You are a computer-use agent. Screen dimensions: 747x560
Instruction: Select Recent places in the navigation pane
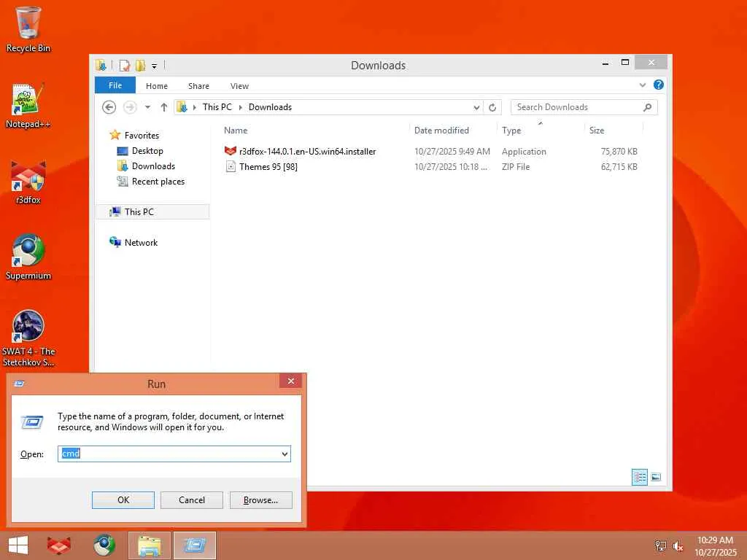coord(158,182)
